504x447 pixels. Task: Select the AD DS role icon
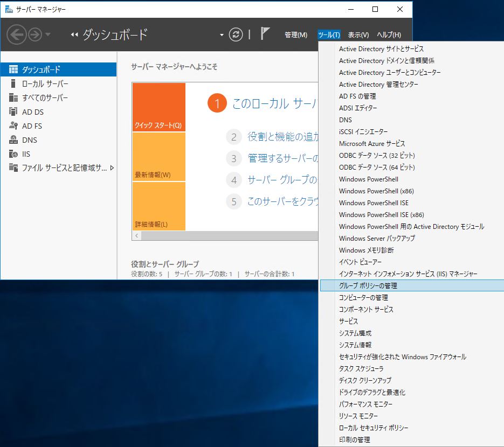click(13, 112)
